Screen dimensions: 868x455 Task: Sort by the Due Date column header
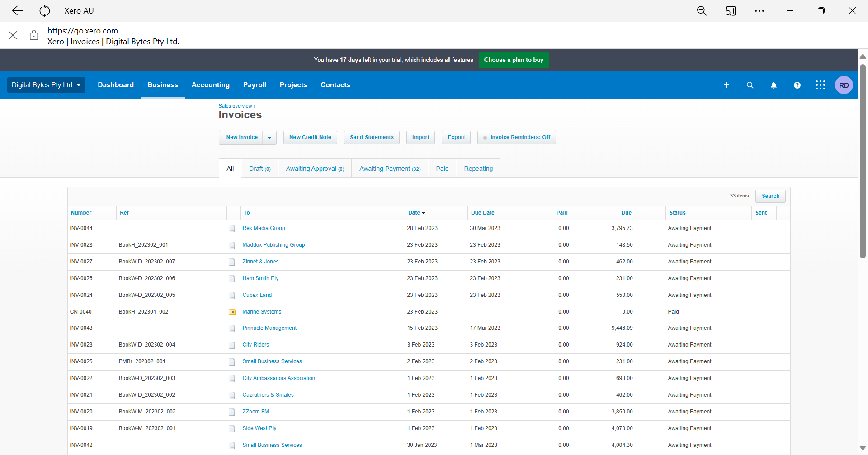point(482,213)
